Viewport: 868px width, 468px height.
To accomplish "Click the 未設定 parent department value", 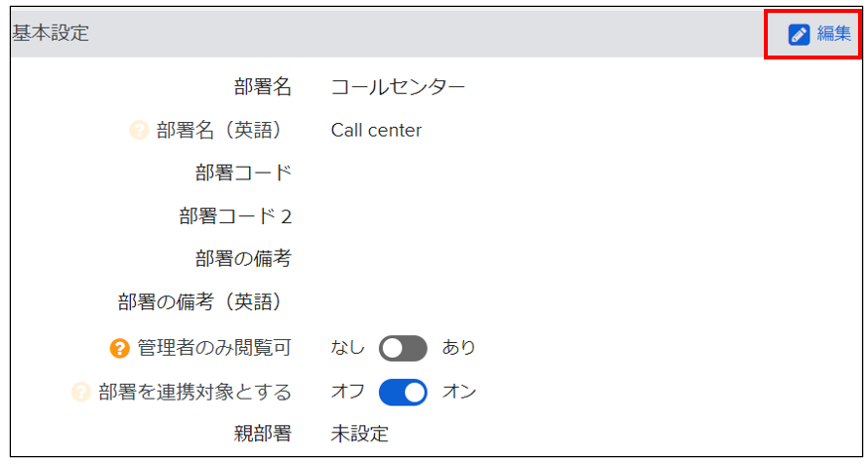I will point(360,434).
